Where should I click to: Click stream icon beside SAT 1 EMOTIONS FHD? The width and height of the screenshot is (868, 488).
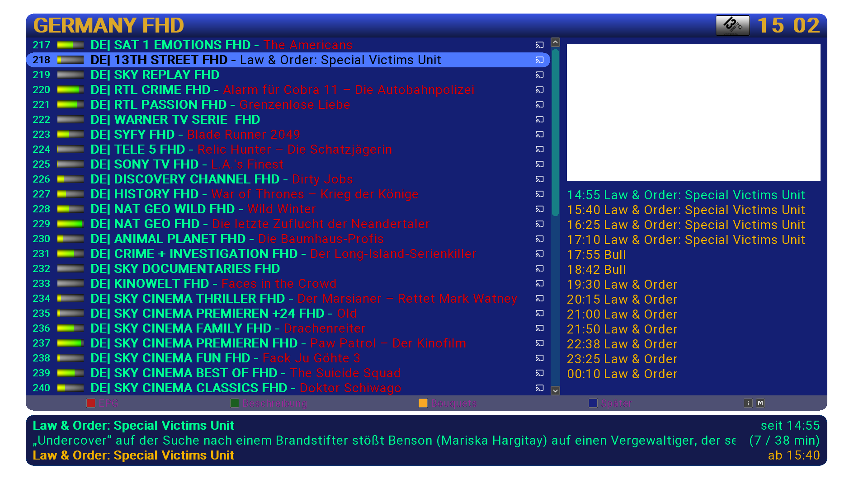540,45
